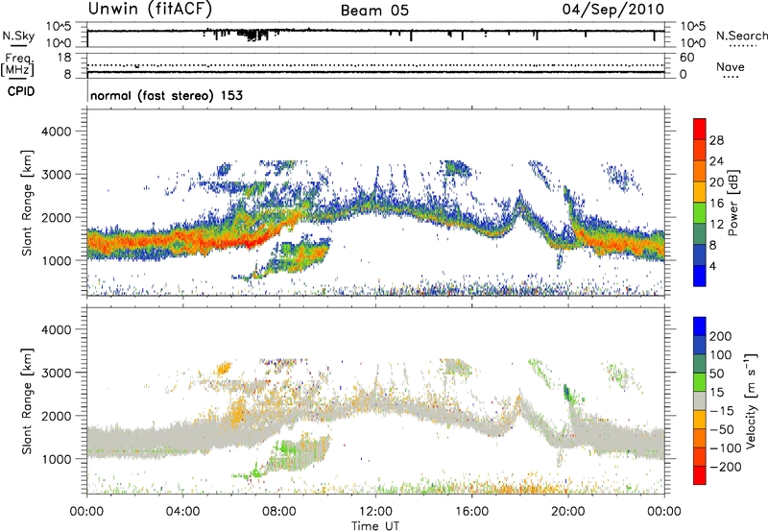Viewport: 768px width, 532px height.
Task: Click the '18' frequency axis tick
Action: click(x=64, y=58)
